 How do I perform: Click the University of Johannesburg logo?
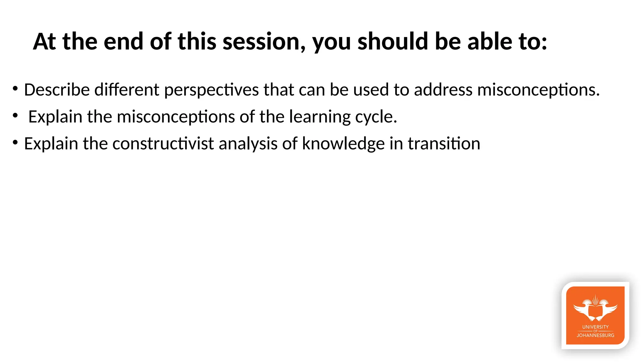tap(595, 315)
